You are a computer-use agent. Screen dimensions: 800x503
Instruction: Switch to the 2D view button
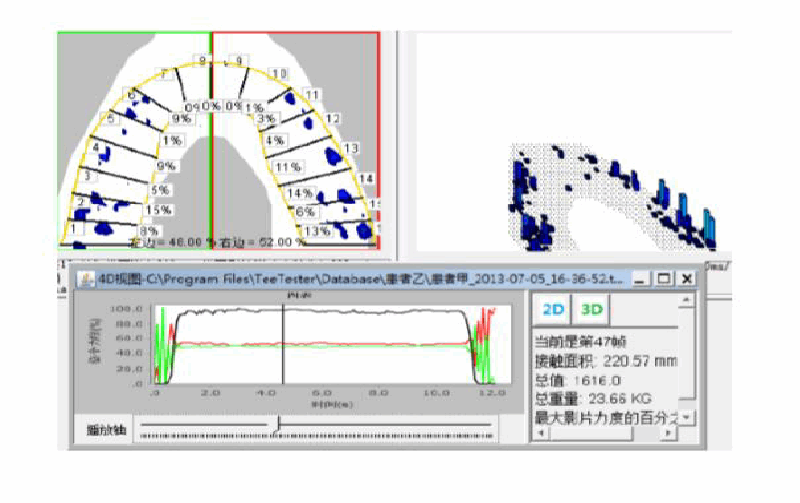[x=552, y=309]
